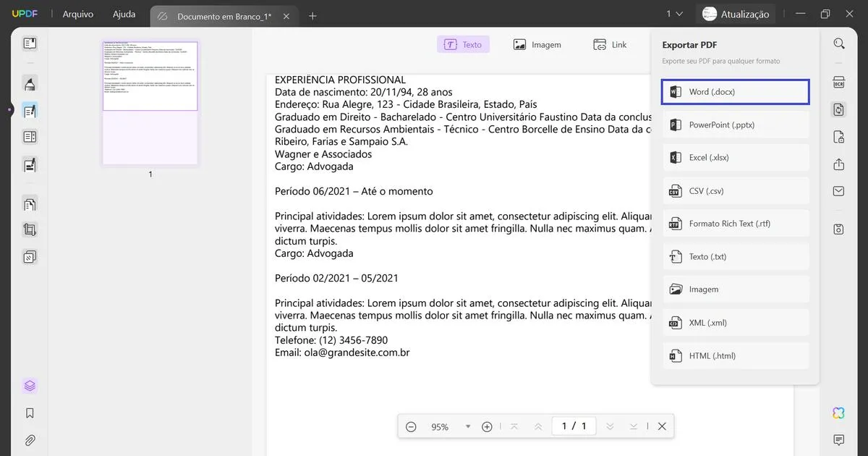
Task: Open the Search tool
Action: [838, 43]
